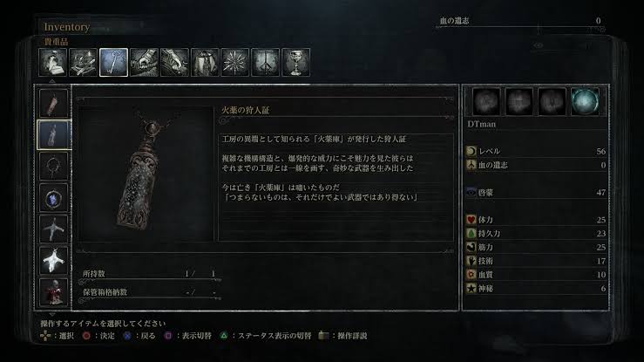Select the dark cross-shaped item in the list
Image resolution: width=644 pixels, height=362 pixels.
(53, 229)
